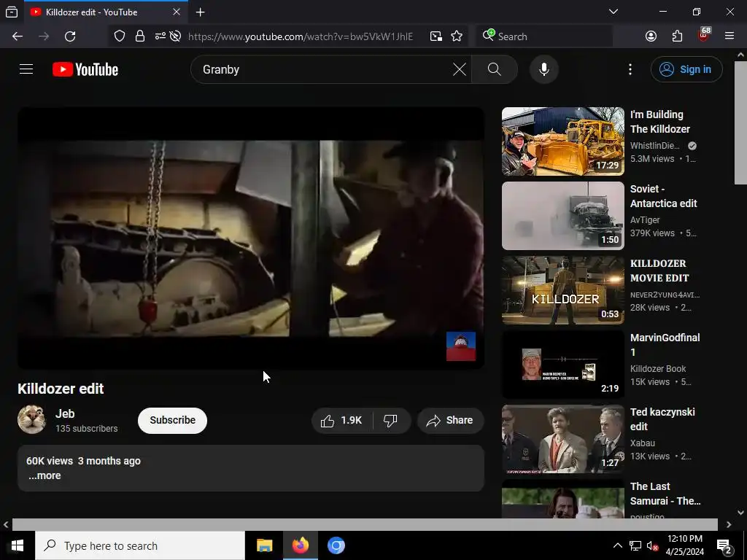Viewport: 747px width, 560px height.
Task: Open site permissions icon in address bar
Action: coord(160,36)
